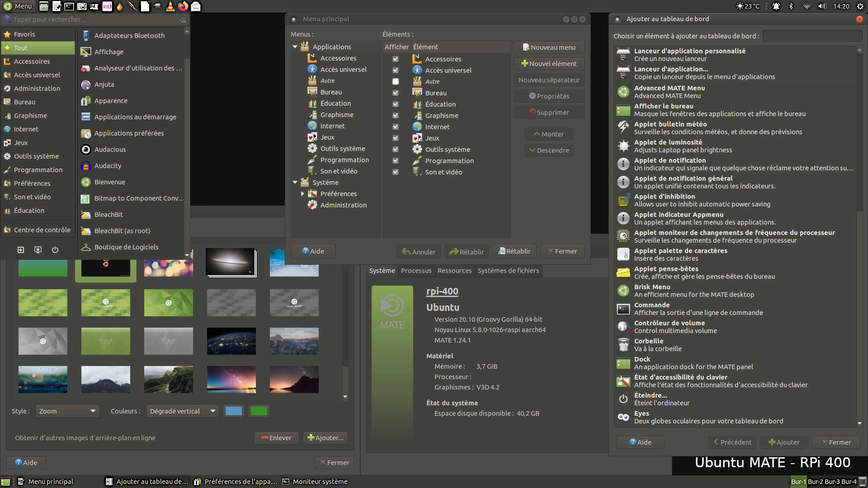868x488 pixels.
Task: Select Applet pense-bêtes in the list
Action: tap(736, 272)
